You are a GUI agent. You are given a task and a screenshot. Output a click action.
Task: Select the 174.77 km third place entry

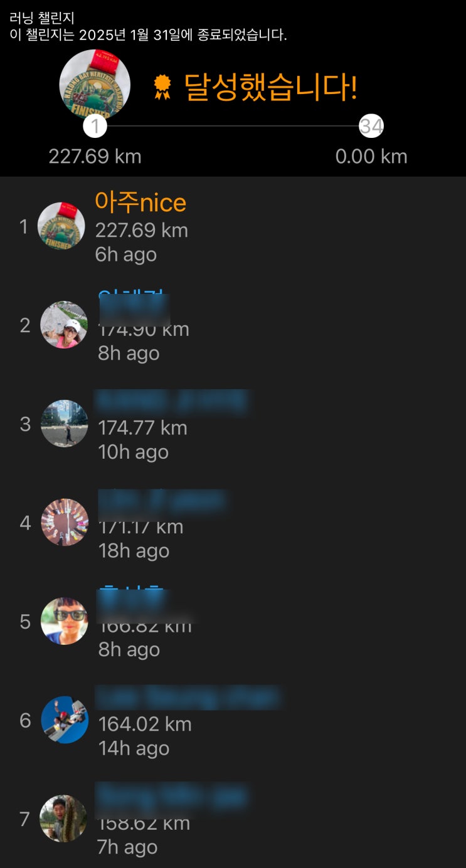[143, 428]
